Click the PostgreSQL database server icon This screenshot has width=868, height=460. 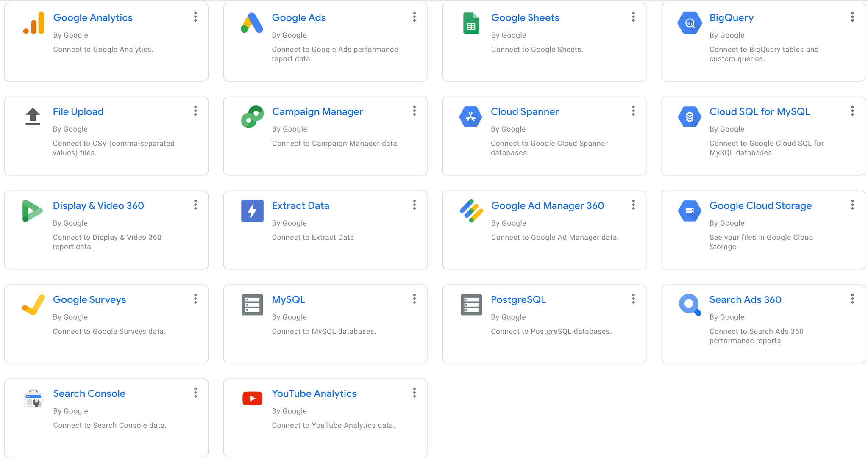tap(471, 305)
